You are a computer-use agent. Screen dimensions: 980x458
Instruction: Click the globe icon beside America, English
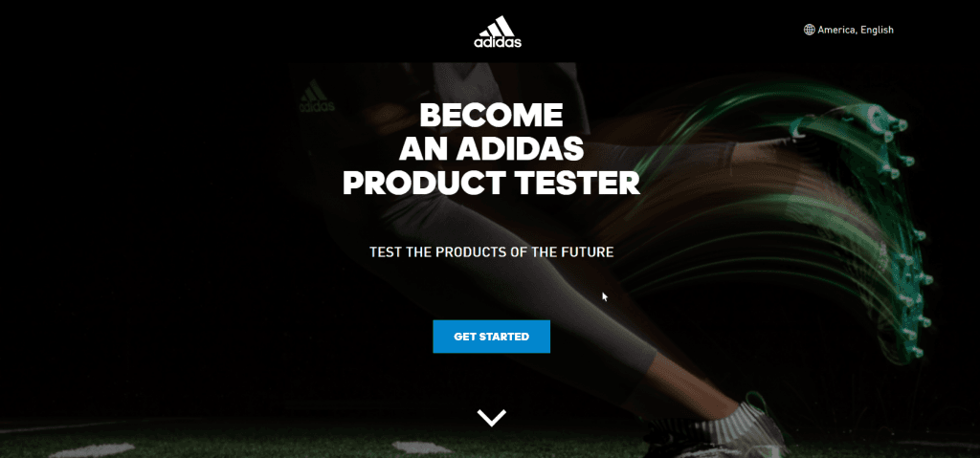(810, 30)
